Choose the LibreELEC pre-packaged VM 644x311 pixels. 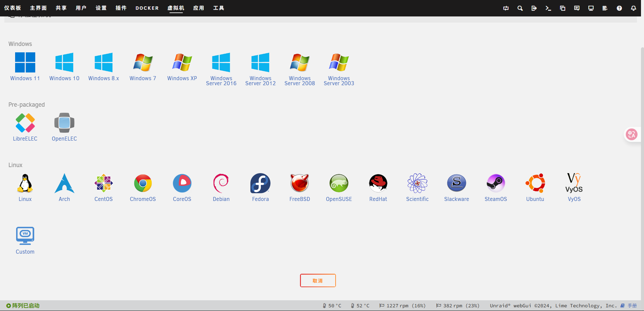25,127
